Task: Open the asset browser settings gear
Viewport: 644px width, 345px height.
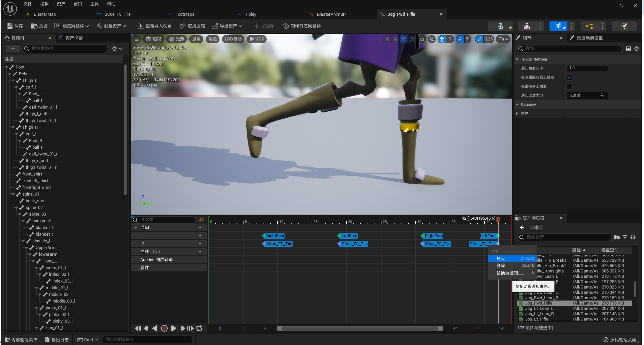Action: pyautogui.click(x=633, y=237)
